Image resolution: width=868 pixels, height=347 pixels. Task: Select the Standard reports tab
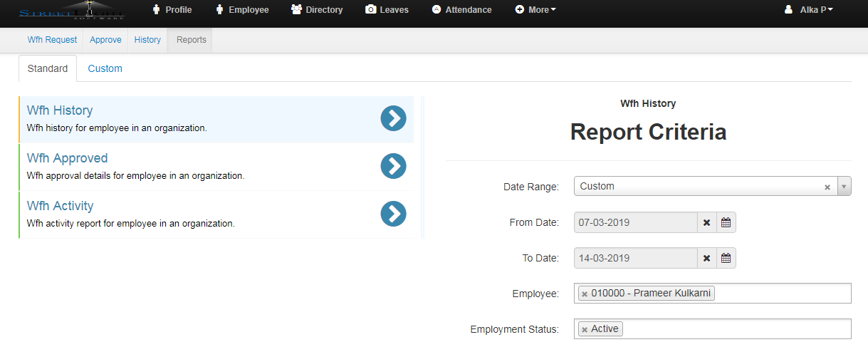48,68
